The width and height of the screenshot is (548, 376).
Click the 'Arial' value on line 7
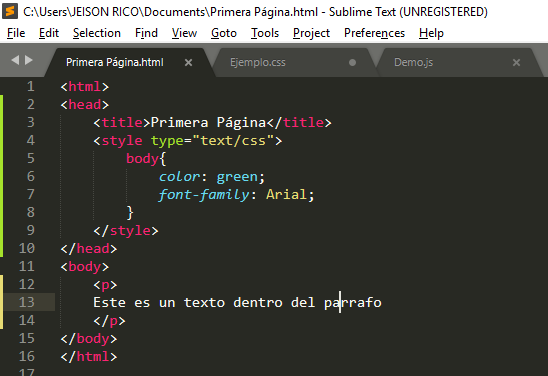[287, 194]
